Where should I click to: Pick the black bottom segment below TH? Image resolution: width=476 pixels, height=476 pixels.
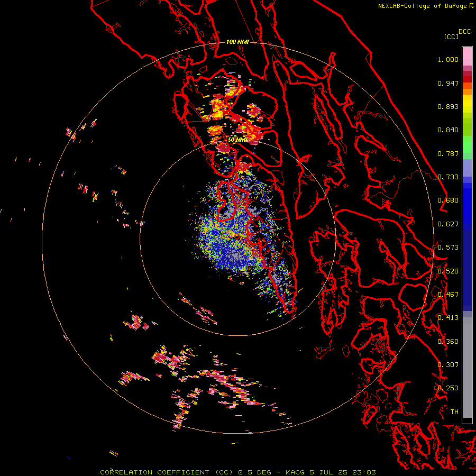click(x=467, y=421)
